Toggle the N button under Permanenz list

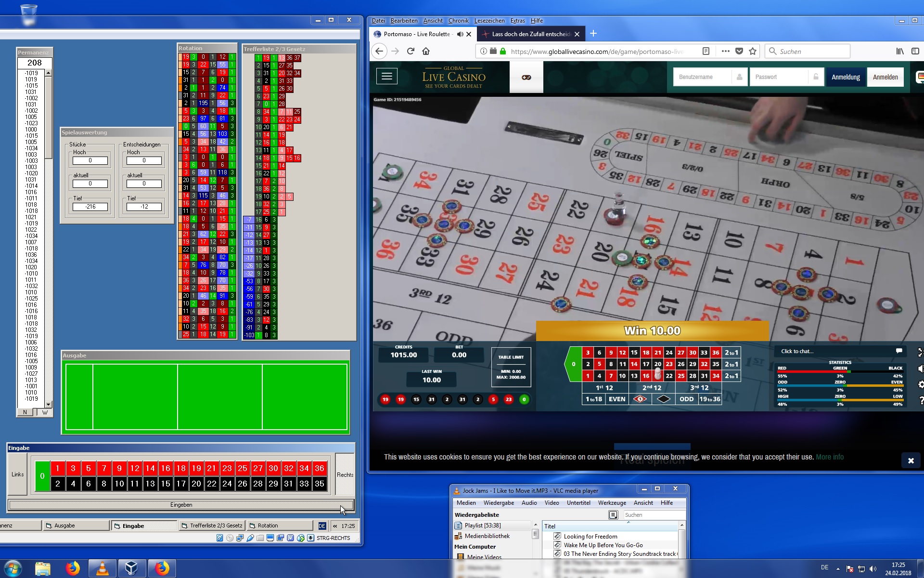coord(25,412)
